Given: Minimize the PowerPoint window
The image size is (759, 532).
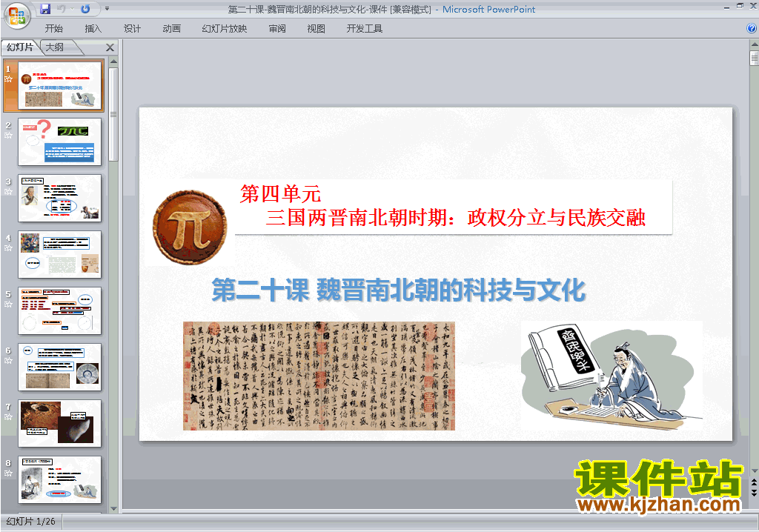Looking at the screenshot, I should coord(726,7).
